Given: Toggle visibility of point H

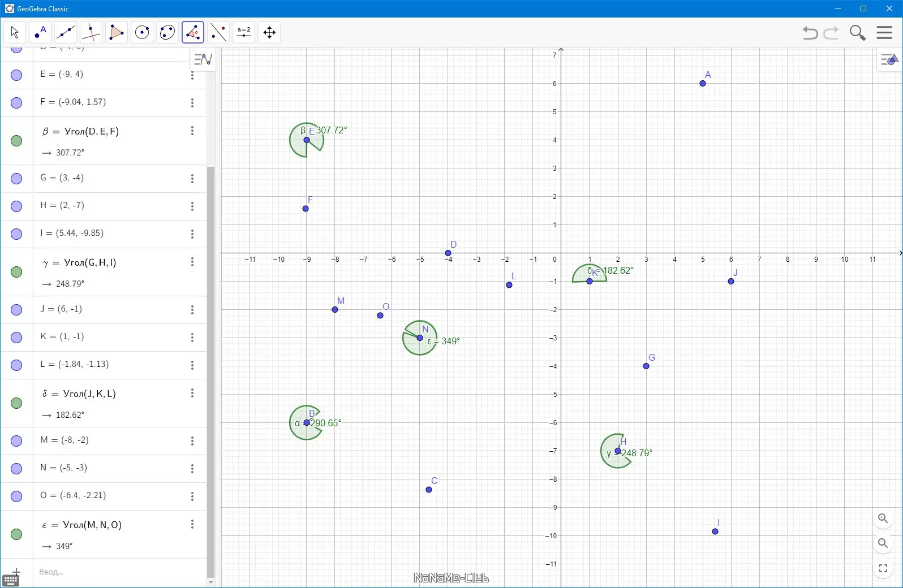Looking at the screenshot, I should point(16,206).
